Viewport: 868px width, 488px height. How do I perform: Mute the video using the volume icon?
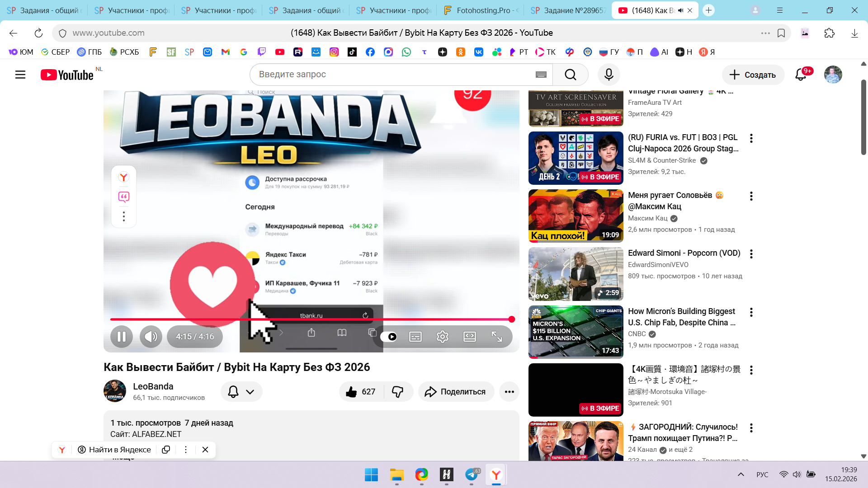[x=151, y=337]
